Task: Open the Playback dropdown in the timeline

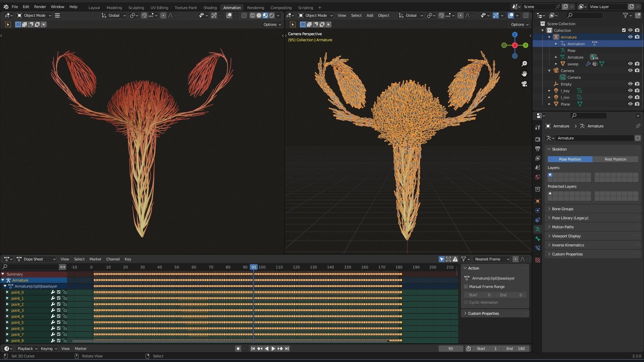Action: click(x=27, y=349)
